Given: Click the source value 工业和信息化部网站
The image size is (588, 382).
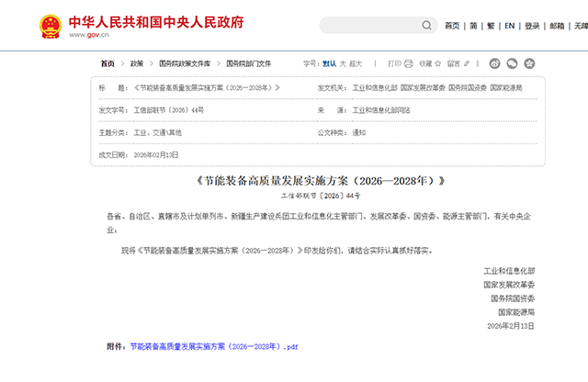Looking at the screenshot, I should [381, 110].
